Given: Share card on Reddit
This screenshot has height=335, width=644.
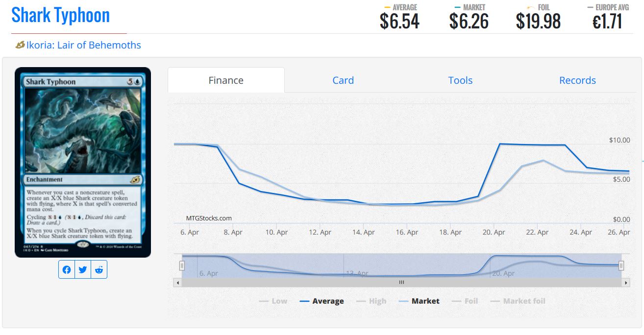Looking at the screenshot, I should click(x=99, y=270).
